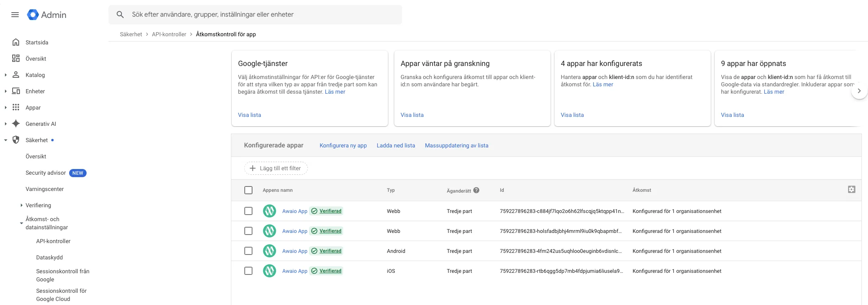Open the hamburger main menu
This screenshot has height=305, width=868.
tap(15, 15)
